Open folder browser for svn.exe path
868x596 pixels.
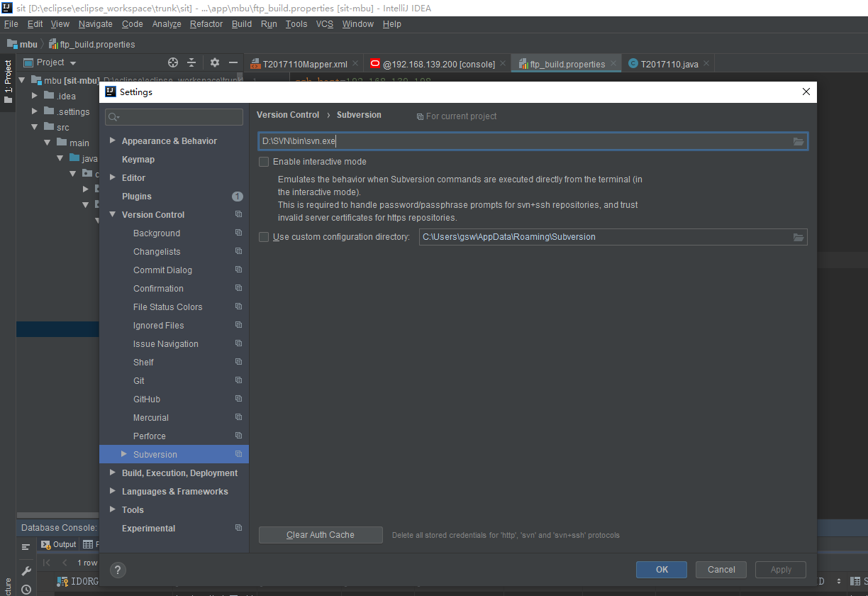click(800, 140)
